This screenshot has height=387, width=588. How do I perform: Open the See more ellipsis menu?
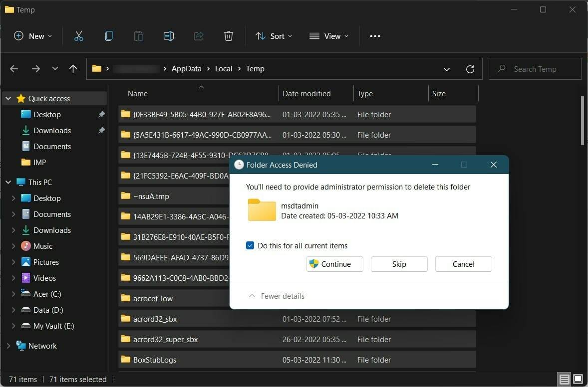pyautogui.click(x=375, y=35)
